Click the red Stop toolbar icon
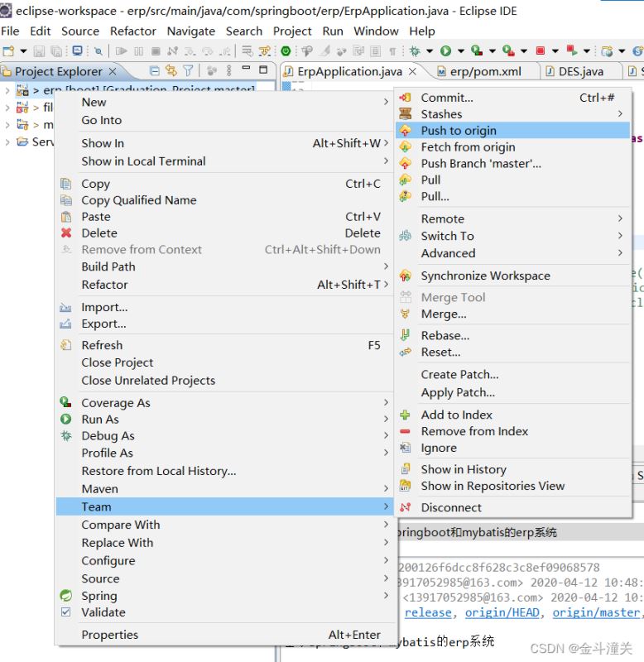 pos(540,51)
